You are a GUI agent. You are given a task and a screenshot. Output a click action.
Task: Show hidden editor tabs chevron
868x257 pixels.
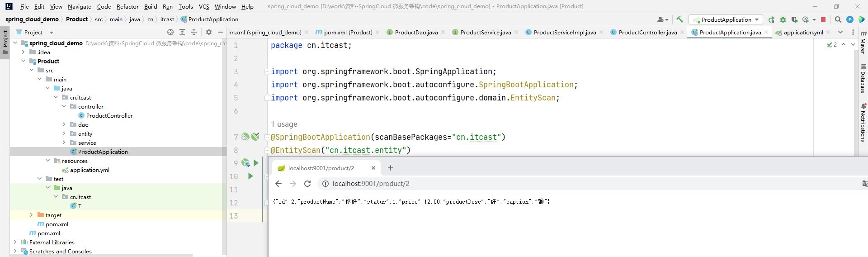(840, 32)
